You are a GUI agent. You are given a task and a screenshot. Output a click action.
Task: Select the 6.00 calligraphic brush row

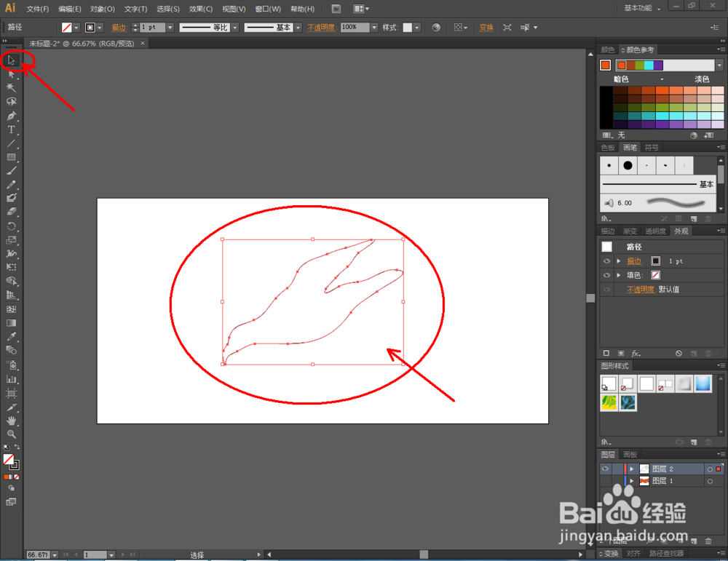pos(657,203)
